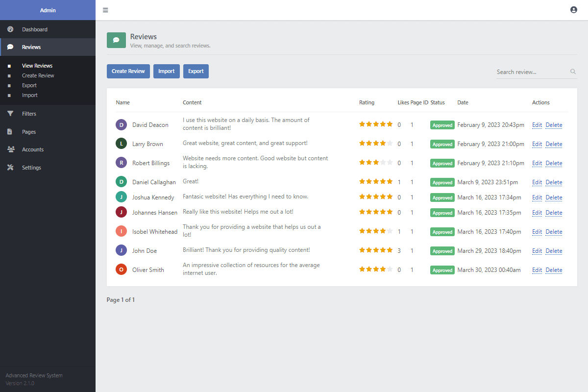The image size is (588, 392).
Task: Click Approved badge for John Doe
Action: (442, 251)
